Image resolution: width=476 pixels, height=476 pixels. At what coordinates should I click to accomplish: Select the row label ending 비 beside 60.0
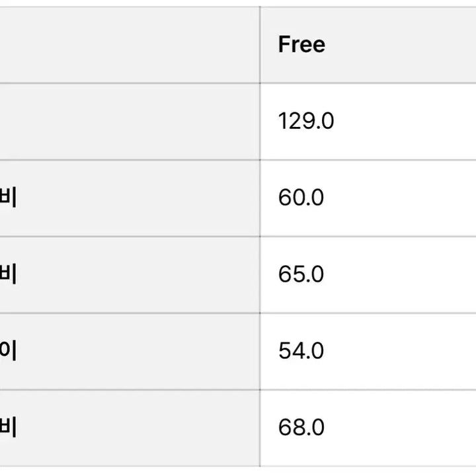8,198
